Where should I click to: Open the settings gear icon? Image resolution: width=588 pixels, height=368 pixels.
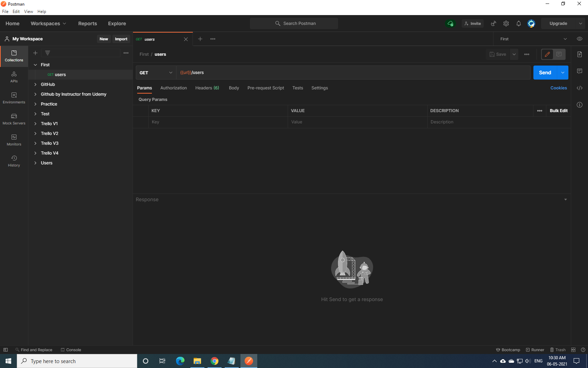506,23
